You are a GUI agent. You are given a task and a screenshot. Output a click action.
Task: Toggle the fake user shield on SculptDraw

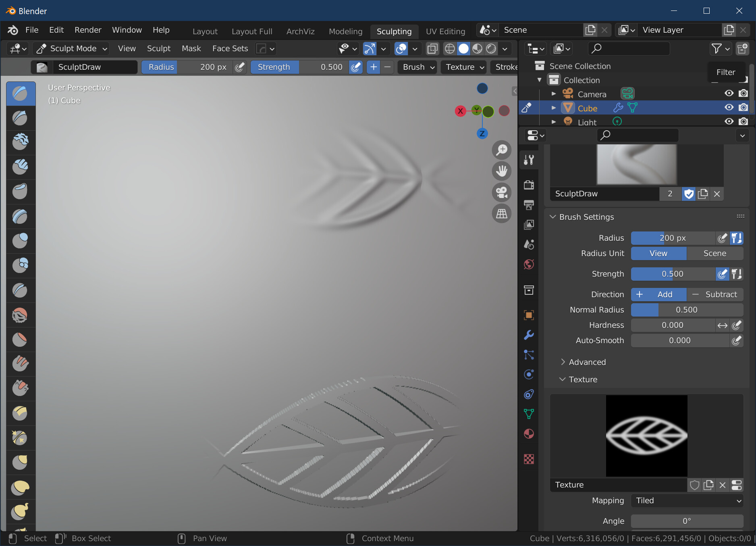[688, 194]
